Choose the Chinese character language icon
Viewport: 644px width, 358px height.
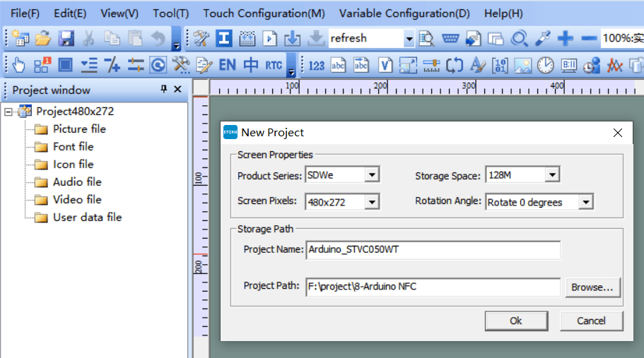point(250,65)
